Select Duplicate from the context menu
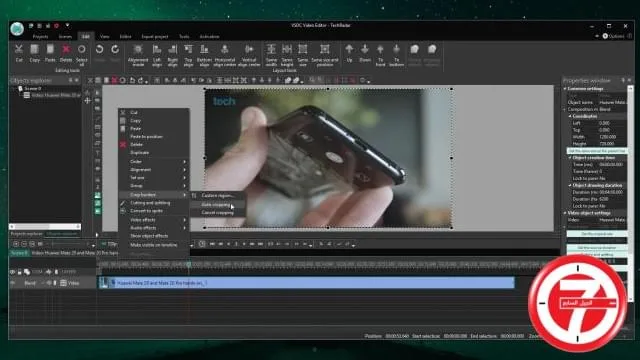The height and width of the screenshot is (360, 640). (154, 153)
